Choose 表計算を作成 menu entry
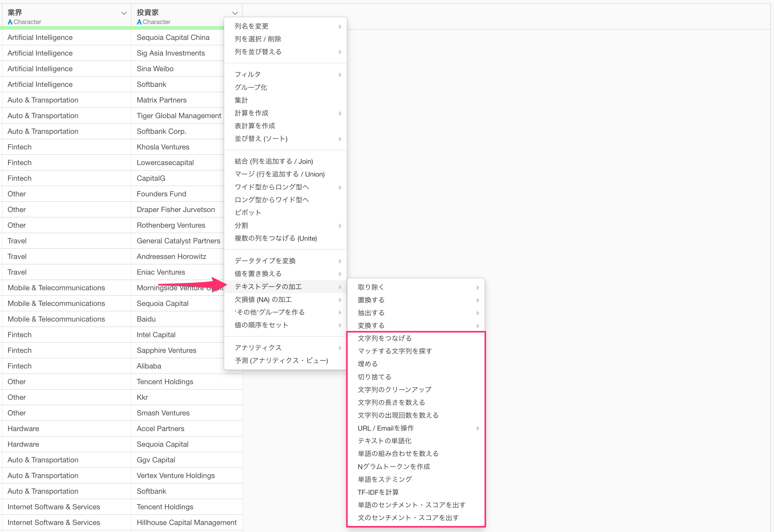The height and width of the screenshot is (532, 774). coord(285,126)
